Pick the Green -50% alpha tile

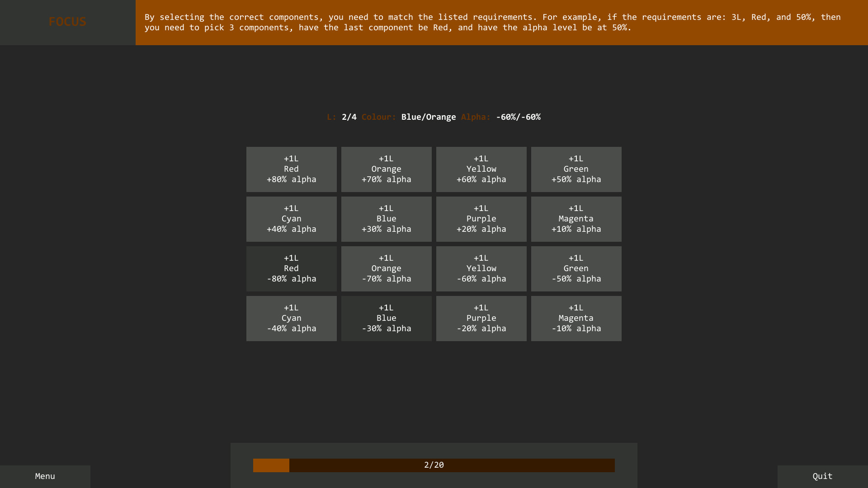[576, 268]
